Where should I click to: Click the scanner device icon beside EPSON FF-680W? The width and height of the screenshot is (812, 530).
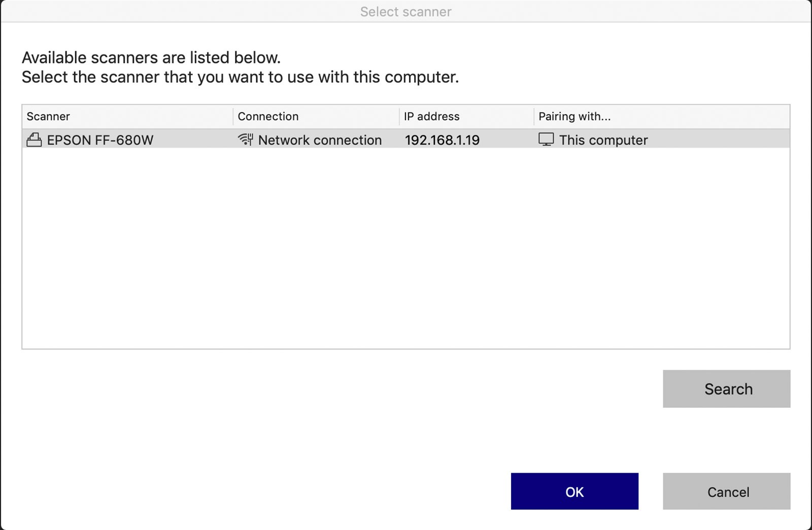click(34, 140)
